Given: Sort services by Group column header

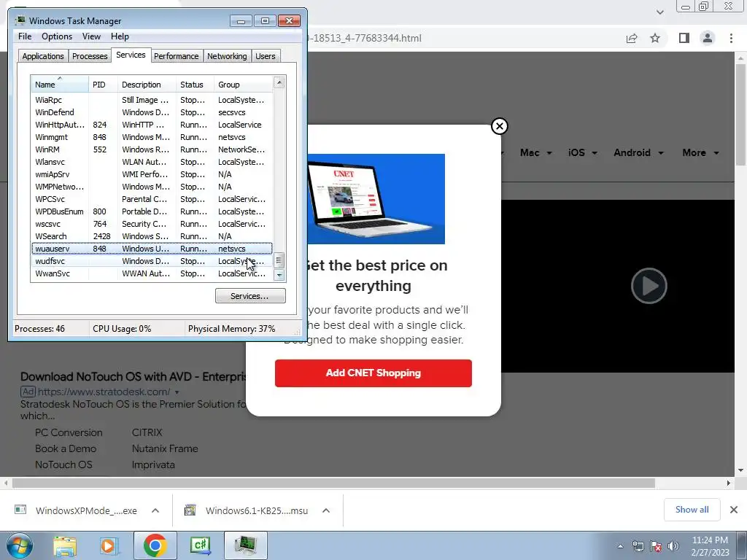Looking at the screenshot, I should (243, 85).
